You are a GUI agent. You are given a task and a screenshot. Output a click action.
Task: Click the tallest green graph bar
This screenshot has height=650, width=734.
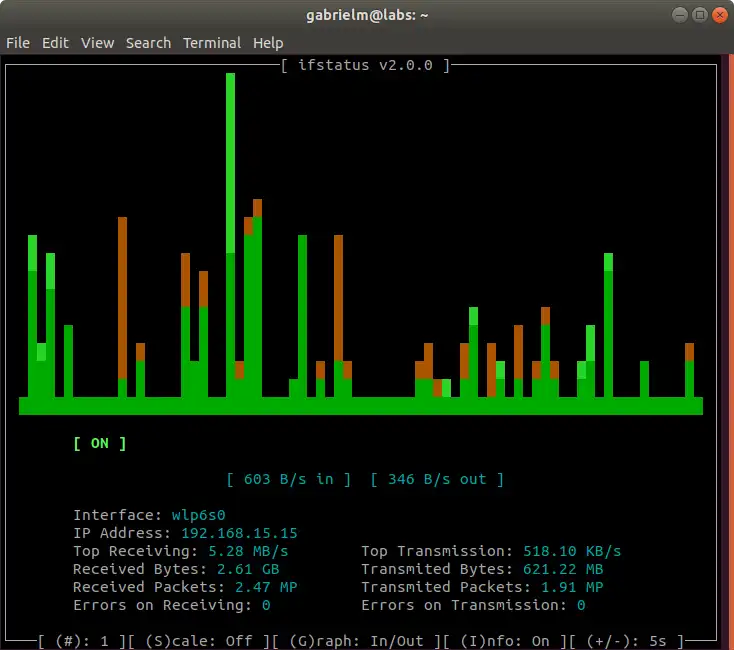click(x=230, y=235)
